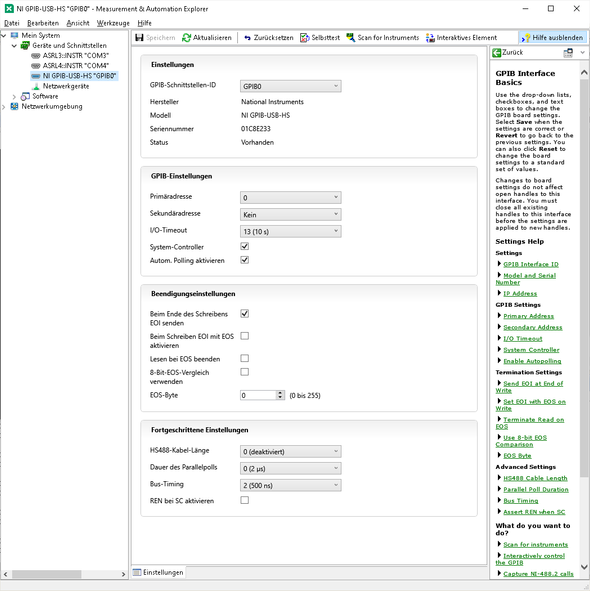The width and height of the screenshot is (590, 591).
Task: Open the Primary Address help link
Action: pos(529,316)
